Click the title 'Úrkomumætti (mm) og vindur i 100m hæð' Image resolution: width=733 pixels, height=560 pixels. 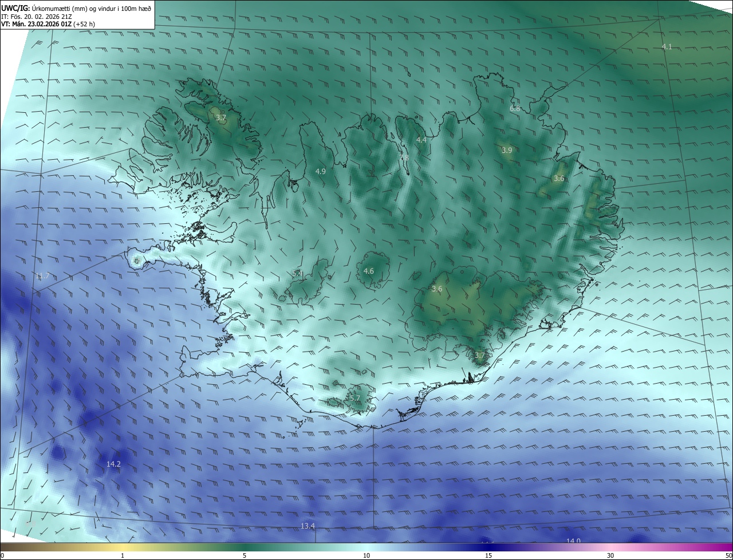91,8
